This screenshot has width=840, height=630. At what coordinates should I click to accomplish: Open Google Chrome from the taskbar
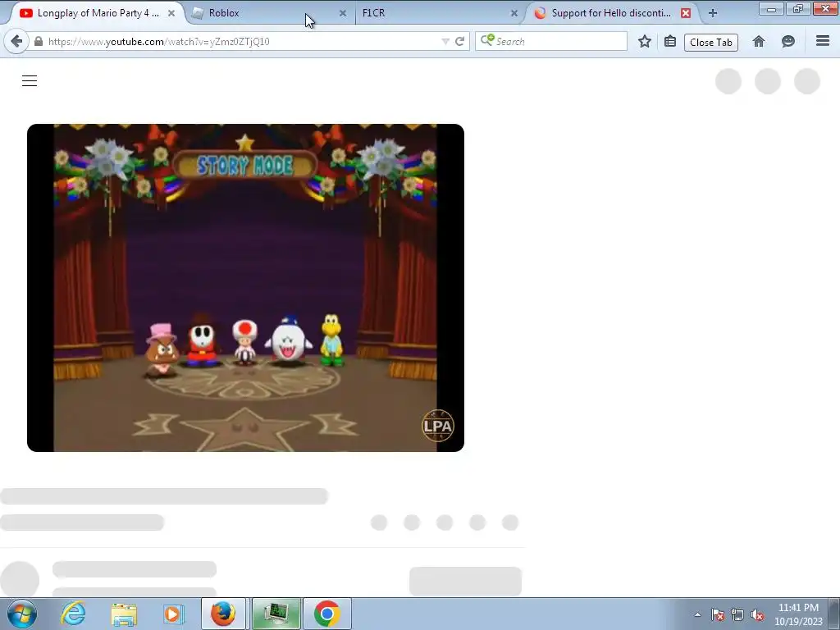click(x=327, y=614)
